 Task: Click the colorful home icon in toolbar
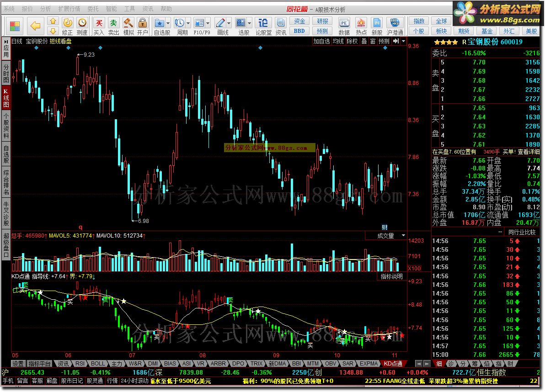click(15, 26)
